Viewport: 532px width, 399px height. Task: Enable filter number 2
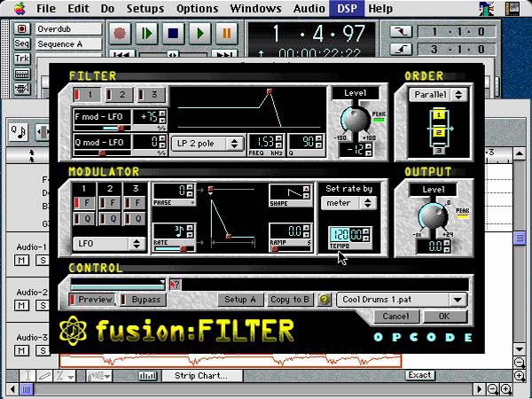coord(118,95)
